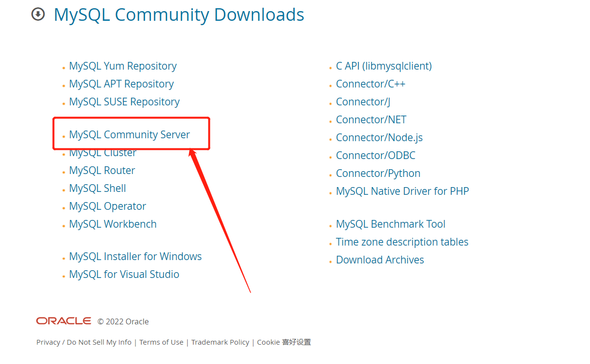Open MySQL Installer for Windows link

click(135, 256)
